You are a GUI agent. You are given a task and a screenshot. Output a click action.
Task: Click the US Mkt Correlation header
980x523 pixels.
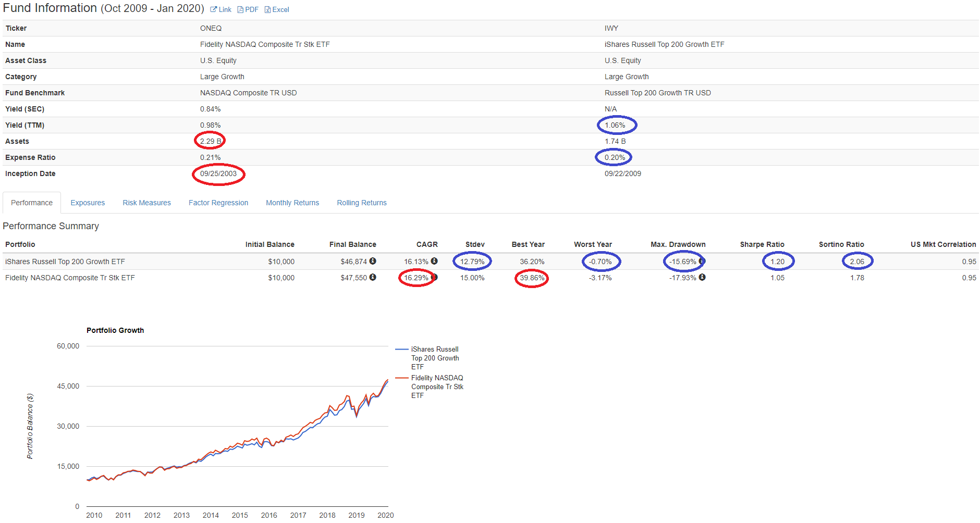(x=944, y=244)
